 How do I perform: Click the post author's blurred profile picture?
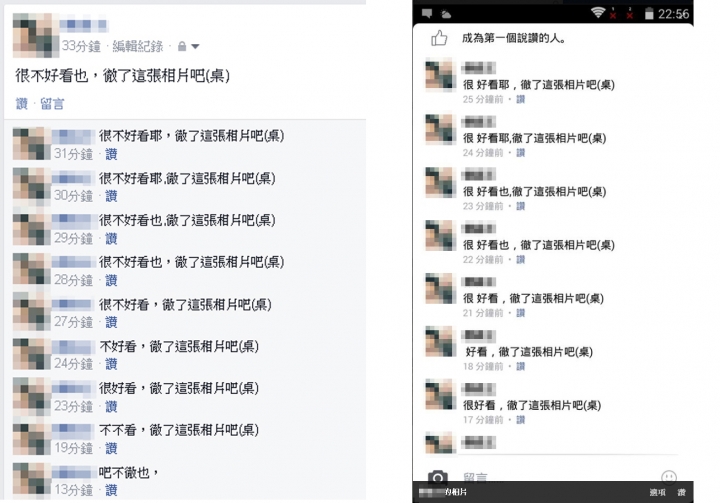coord(36,35)
